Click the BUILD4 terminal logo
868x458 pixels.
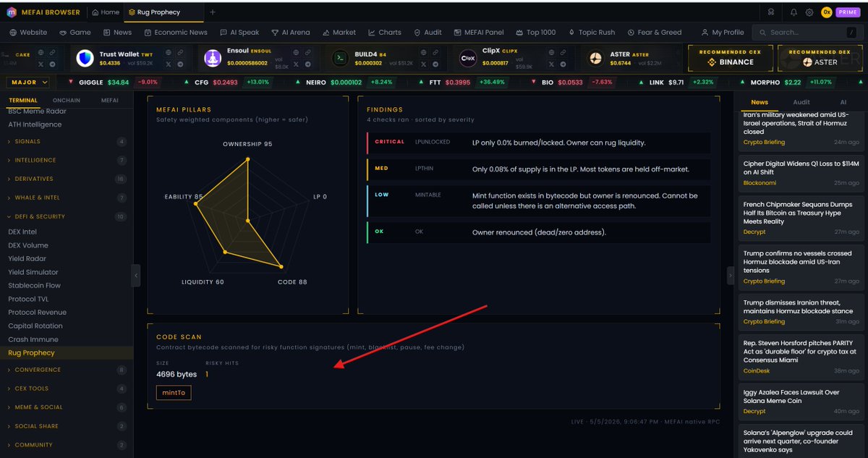coord(339,59)
